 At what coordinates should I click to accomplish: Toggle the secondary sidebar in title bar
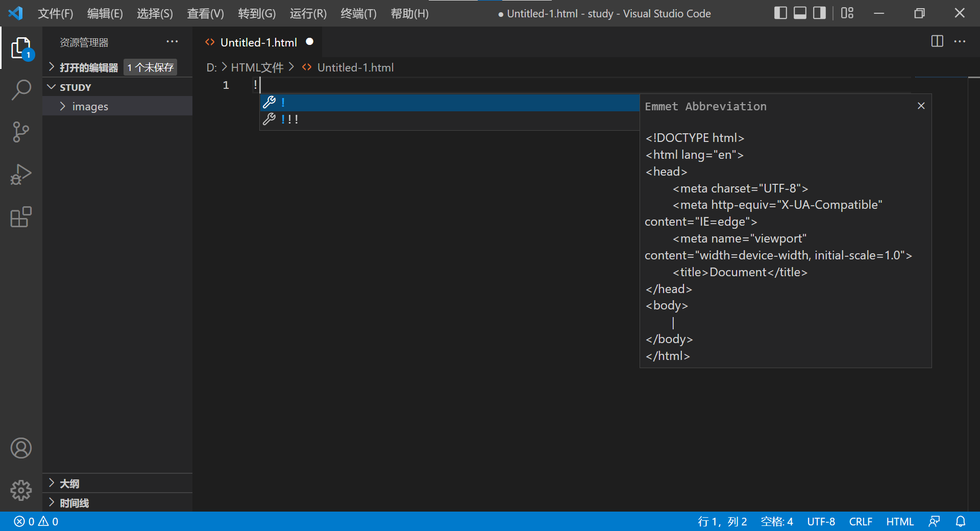(819, 13)
